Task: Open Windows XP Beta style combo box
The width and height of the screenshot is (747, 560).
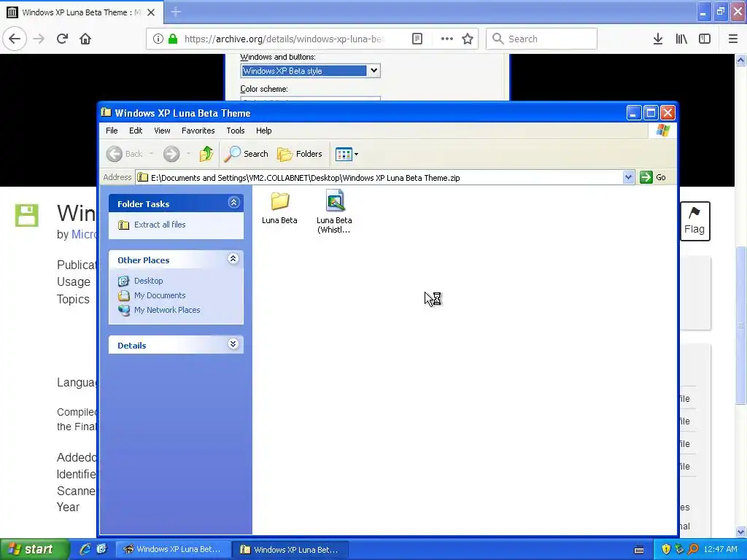Action: (x=310, y=71)
